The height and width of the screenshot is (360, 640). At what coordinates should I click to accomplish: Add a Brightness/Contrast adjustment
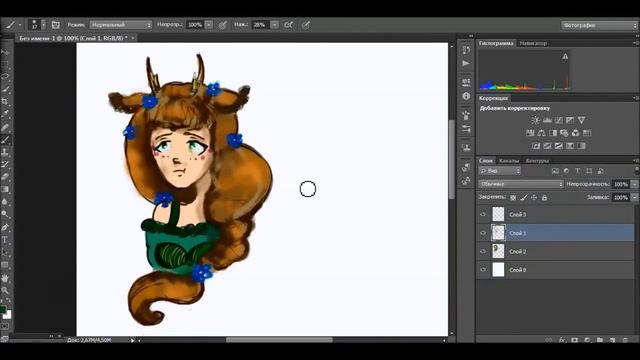coord(536,120)
